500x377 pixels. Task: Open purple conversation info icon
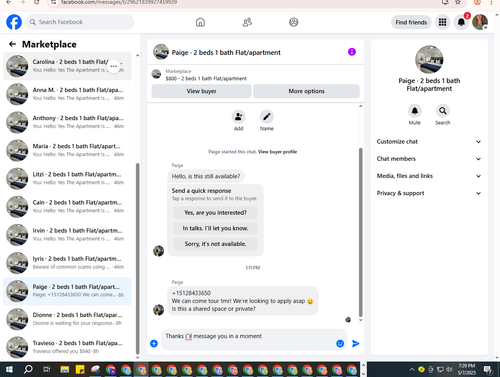point(352,52)
